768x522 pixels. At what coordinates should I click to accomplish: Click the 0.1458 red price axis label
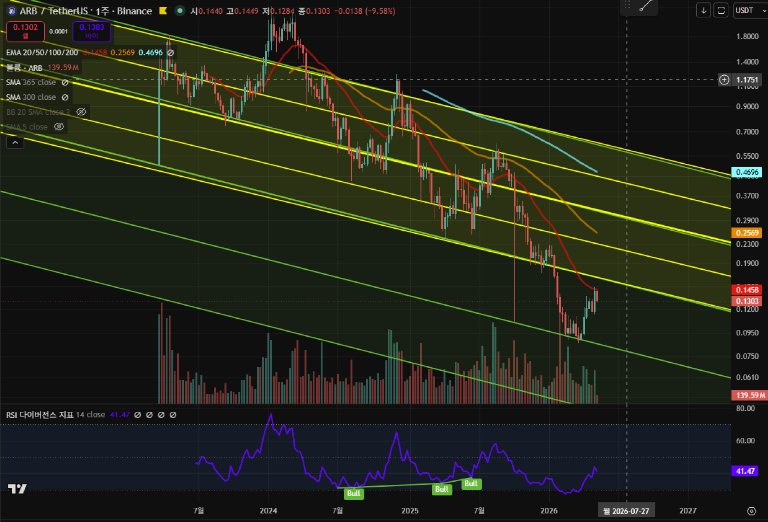coord(746,290)
